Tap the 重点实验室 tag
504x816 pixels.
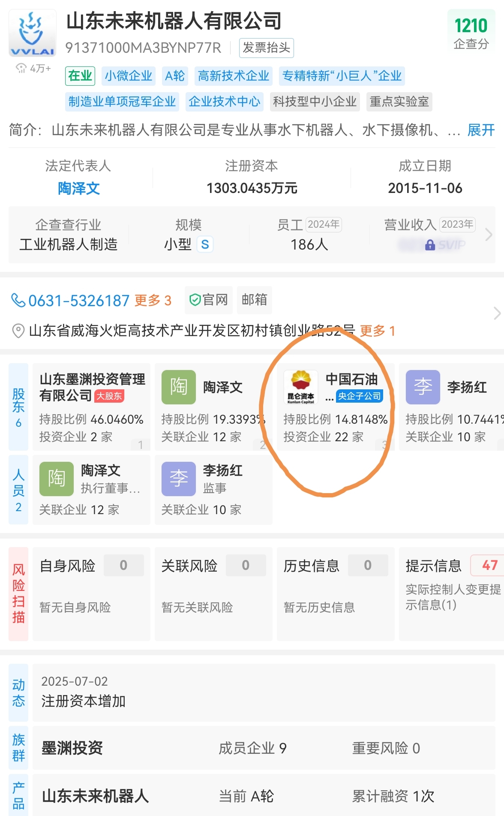tap(399, 102)
